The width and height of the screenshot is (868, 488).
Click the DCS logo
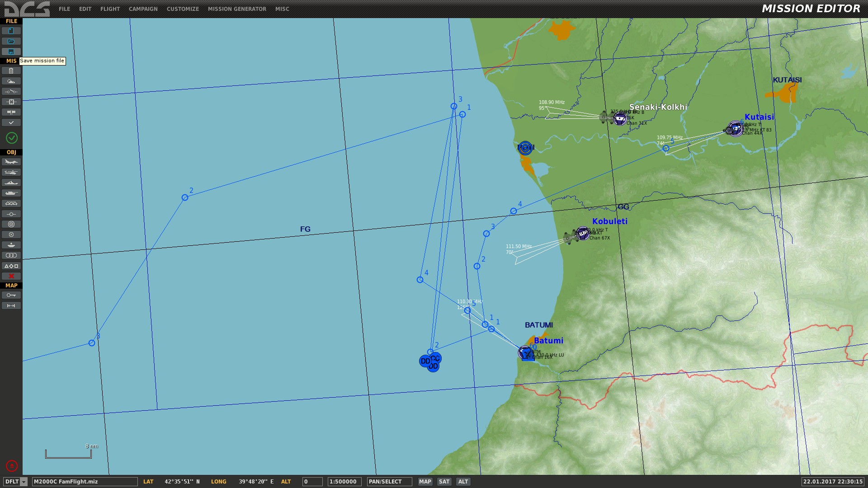(x=27, y=9)
